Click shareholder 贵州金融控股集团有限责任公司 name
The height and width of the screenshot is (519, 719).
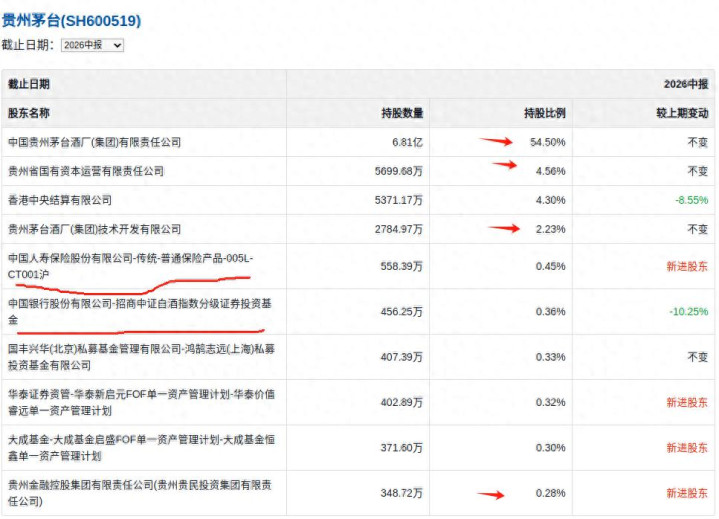coord(140,493)
